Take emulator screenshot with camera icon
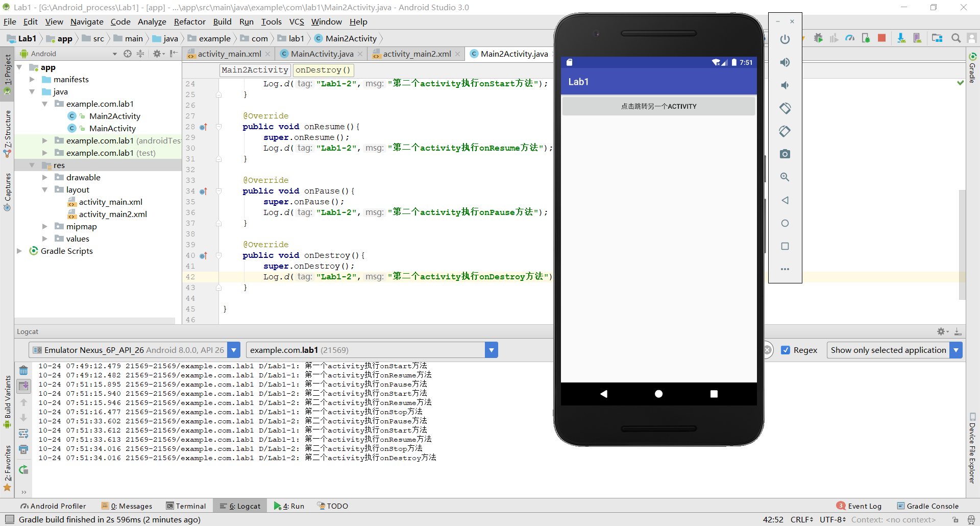Image resolution: width=980 pixels, height=526 pixels. pyautogui.click(x=785, y=154)
